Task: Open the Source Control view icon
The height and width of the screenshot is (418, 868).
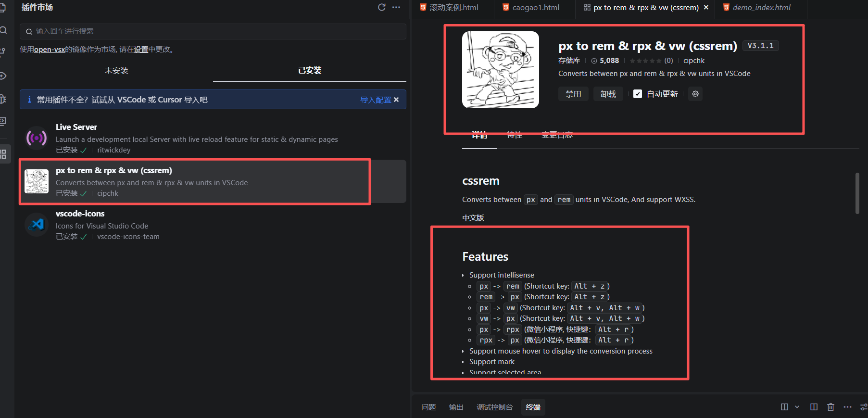Action: pyautogui.click(x=2, y=52)
